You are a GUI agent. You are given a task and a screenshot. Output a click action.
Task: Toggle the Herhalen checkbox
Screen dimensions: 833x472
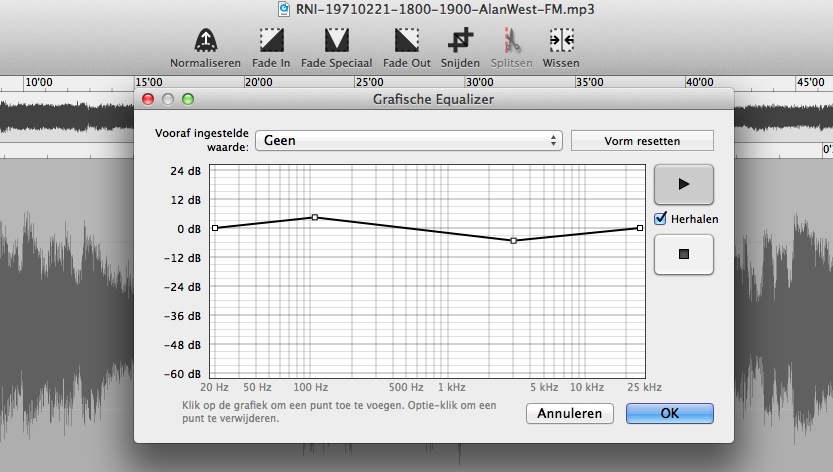(x=660, y=219)
